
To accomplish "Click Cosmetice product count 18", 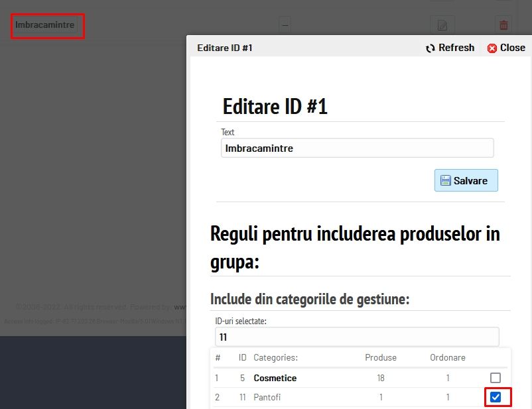I will click(381, 378).
